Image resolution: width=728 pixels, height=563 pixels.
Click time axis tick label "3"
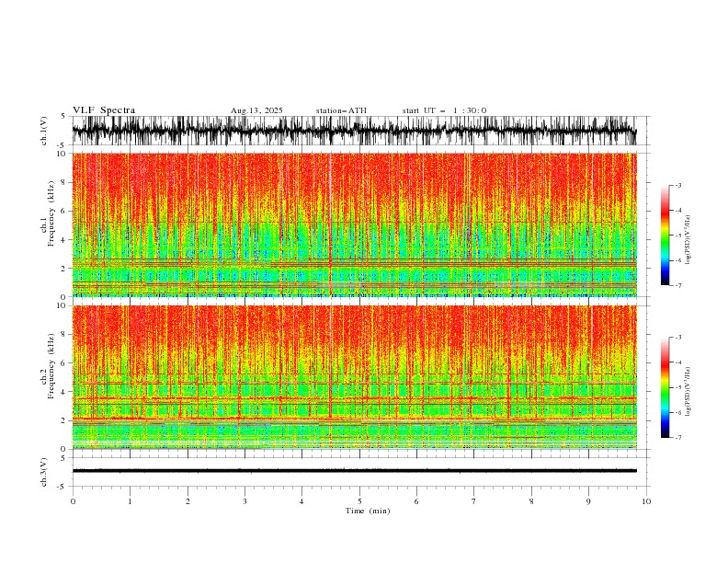pyautogui.click(x=245, y=501)
